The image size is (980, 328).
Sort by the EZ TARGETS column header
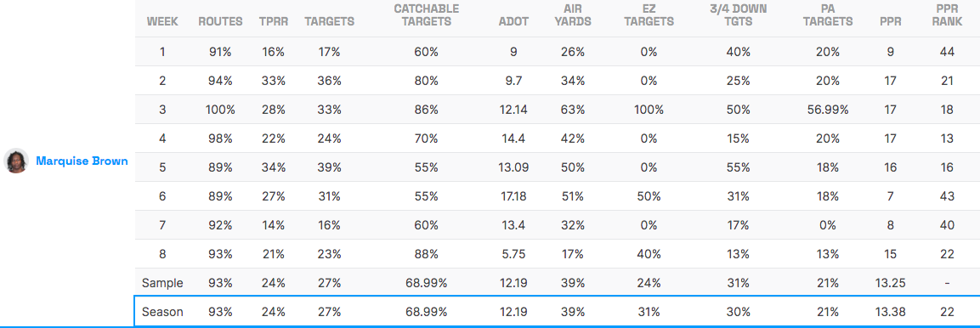[x=649, y=15]
